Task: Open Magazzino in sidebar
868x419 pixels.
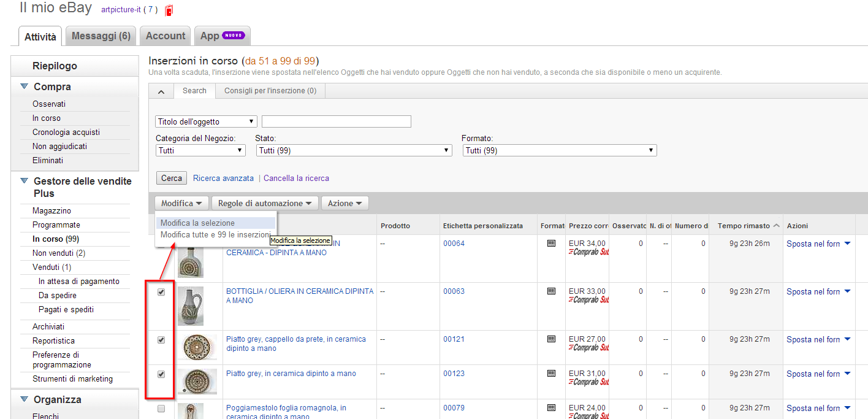Action: 52,211
